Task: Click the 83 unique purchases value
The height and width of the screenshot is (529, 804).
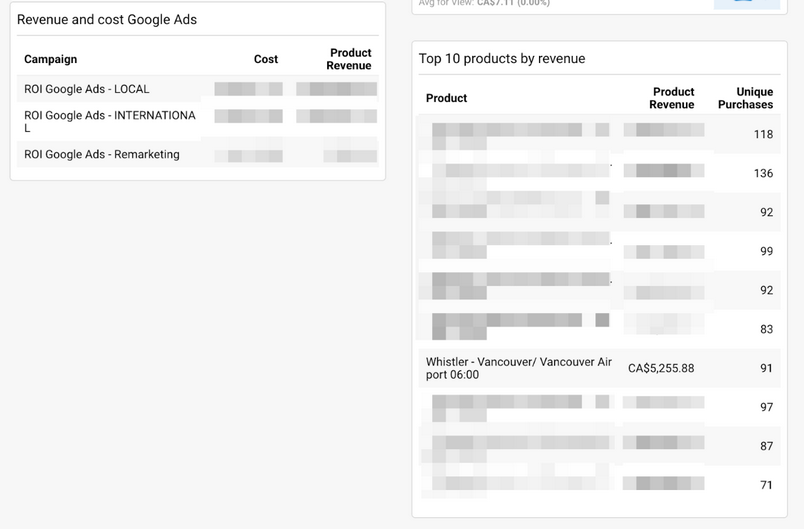Action: click(x=766, y=329)
